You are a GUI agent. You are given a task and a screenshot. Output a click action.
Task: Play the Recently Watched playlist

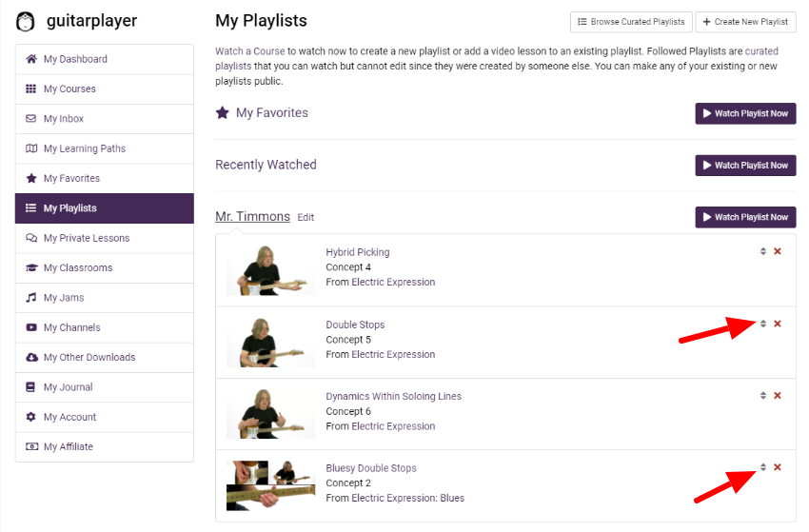[745, 166]
